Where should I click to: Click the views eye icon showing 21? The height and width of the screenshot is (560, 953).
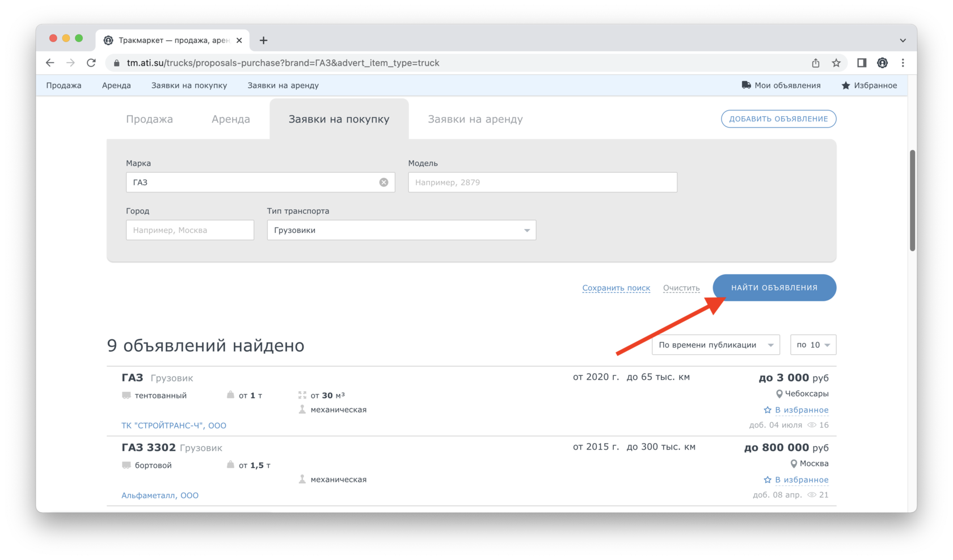(812, 495)
